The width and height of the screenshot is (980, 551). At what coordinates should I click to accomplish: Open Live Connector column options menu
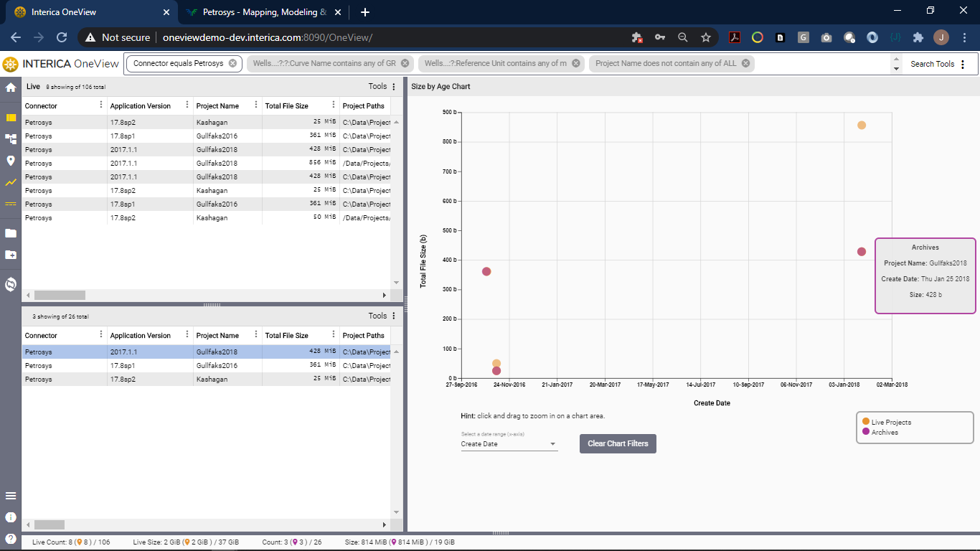click(100, 105)
